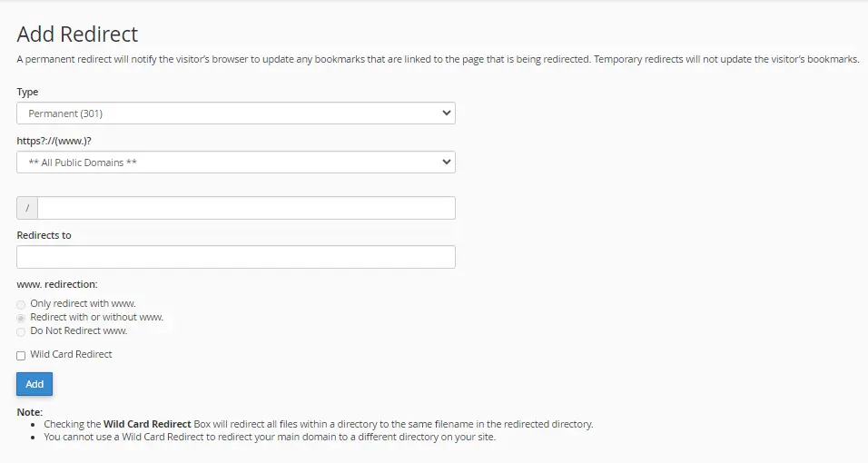Screen dimensions: 868x463
Task: Click the Redirects to field label
Action: tap(44, 235)
